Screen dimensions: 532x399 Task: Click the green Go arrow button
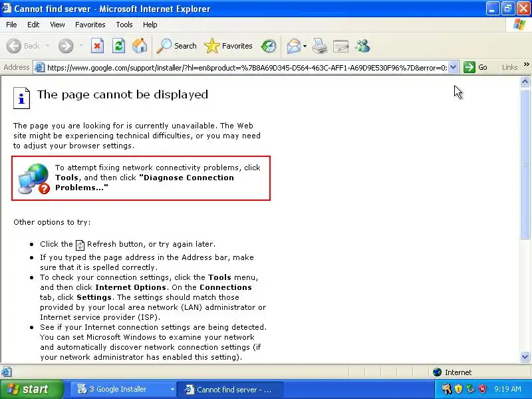[469, 67]
